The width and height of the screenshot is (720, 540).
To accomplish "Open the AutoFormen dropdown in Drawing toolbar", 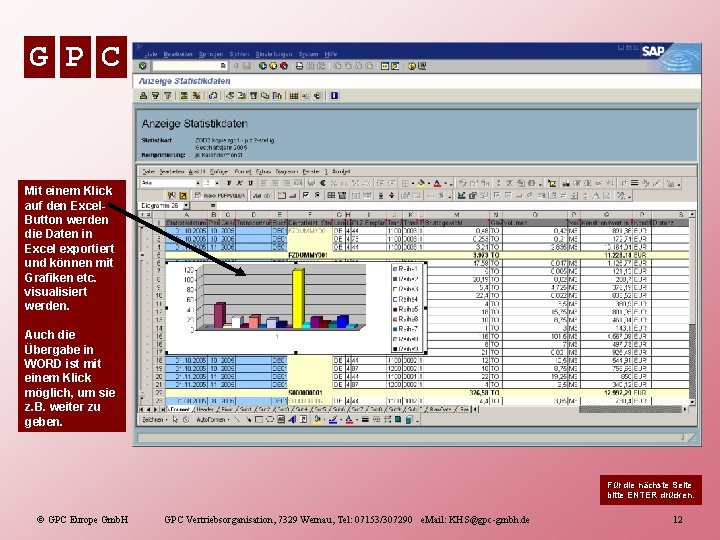I will pos(213,419).
